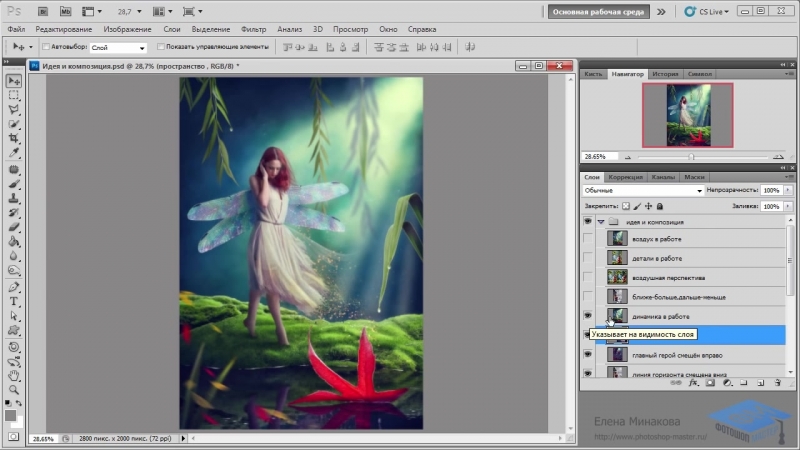800x450 pixels.
Task: Select the динамика в работе layer thumbnail
Action: click(617, 316)
